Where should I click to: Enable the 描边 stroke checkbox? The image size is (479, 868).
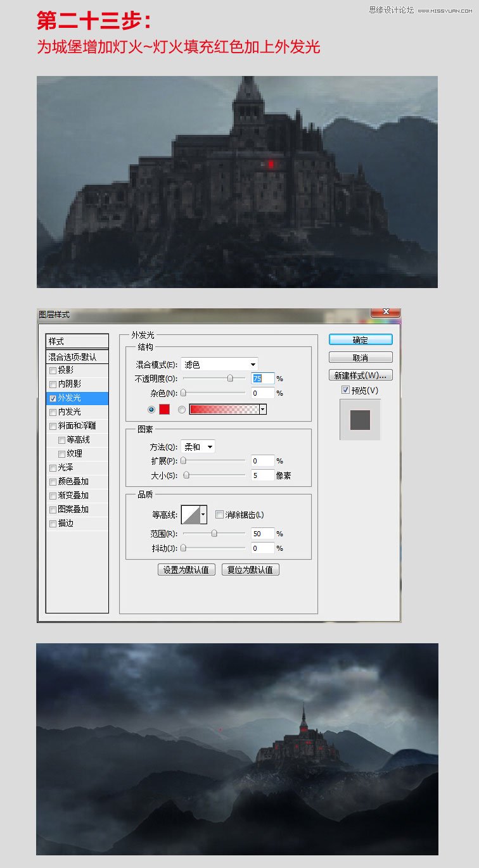click(53, 524)
